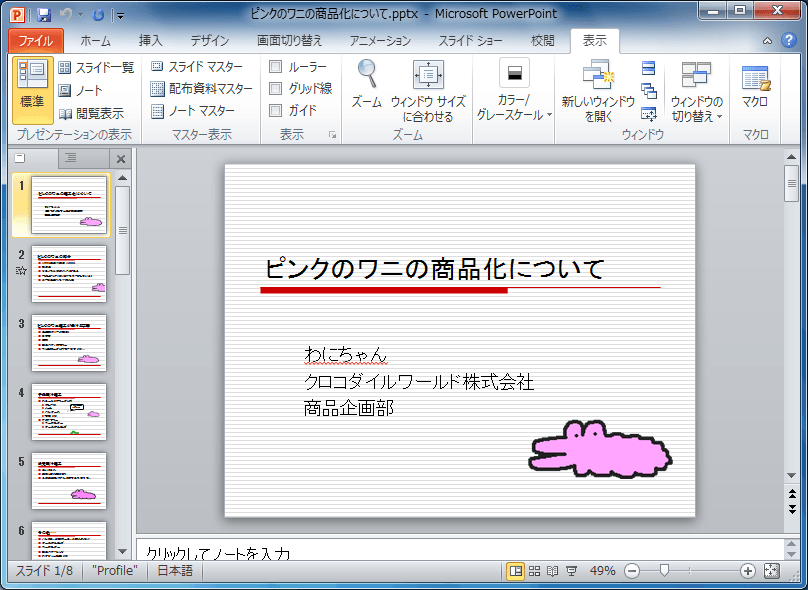Close the slide thumbnail pane

[x=121, y=159]
